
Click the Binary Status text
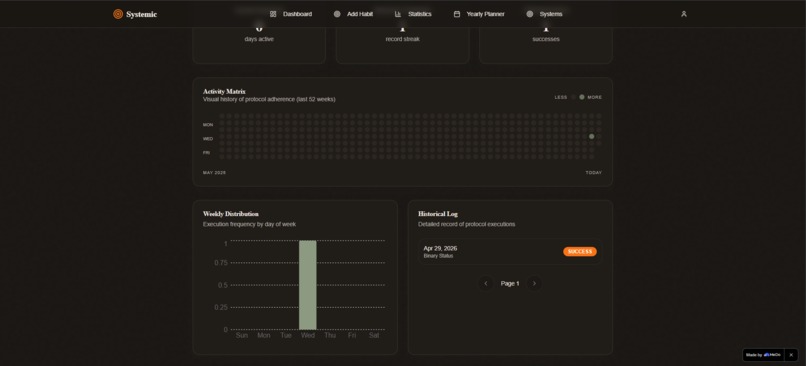438,256
